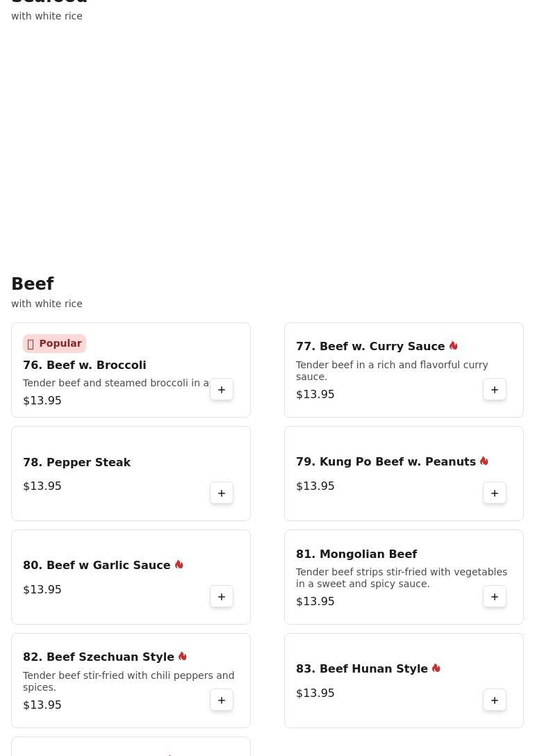The width and height of the screenshot is (535, 756).
Task: Click spicy icon by Beef Szechuan Style
Action: [x=182, y=657]
